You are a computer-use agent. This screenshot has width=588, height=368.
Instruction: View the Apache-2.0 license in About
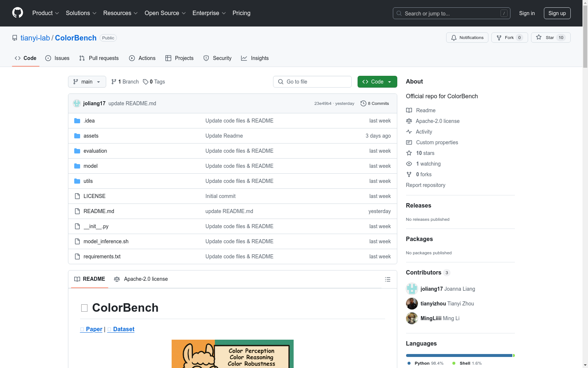click(433, 121)
